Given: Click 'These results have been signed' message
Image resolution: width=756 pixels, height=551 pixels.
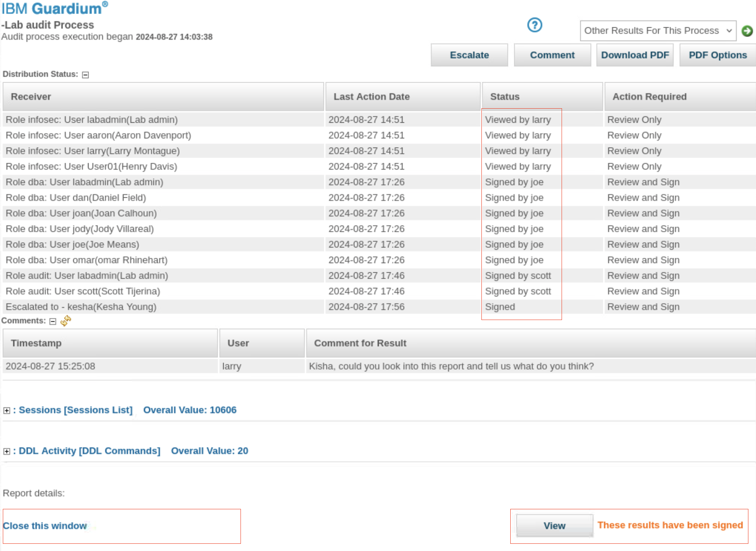Looking at the screenshot, I should tap(670, 525).
